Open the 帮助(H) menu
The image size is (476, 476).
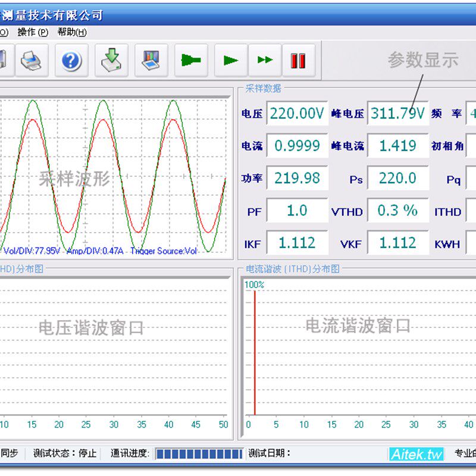click(x=72, y=32)
